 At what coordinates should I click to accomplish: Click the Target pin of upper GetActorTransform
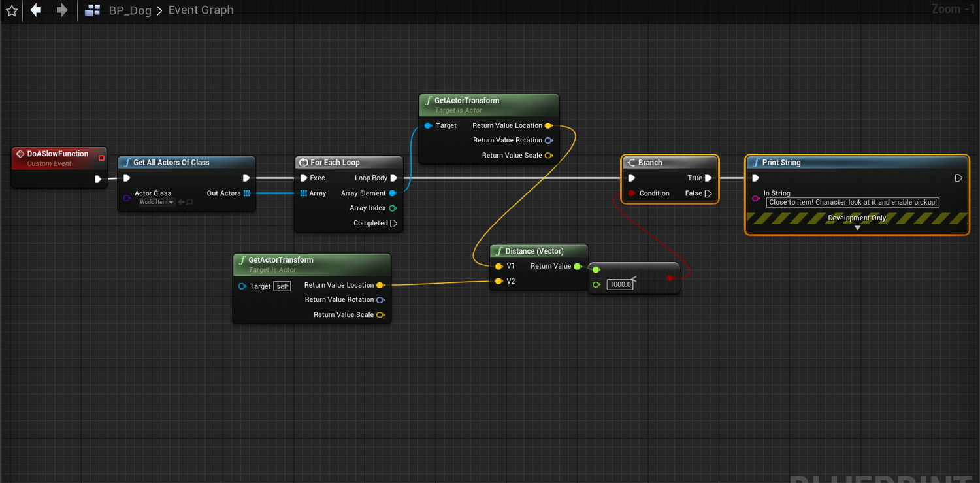428,125
